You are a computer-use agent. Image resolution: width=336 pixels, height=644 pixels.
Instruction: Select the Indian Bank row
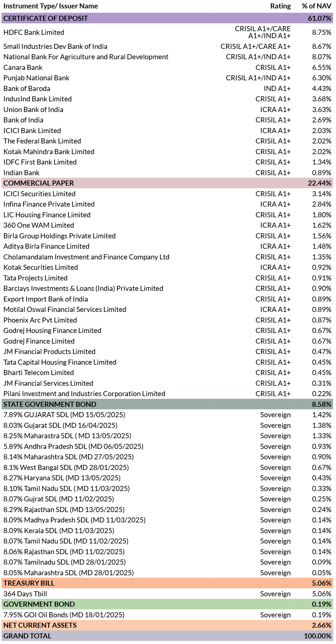167,173
